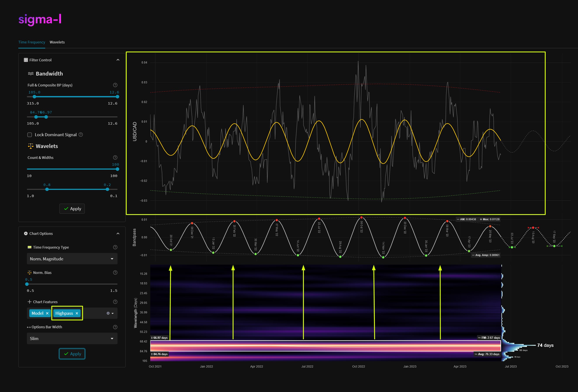The height and width of the screenshot is (392, 578).
Task: Click the Filter Control panel grid icon
Action: pos(25,60)
